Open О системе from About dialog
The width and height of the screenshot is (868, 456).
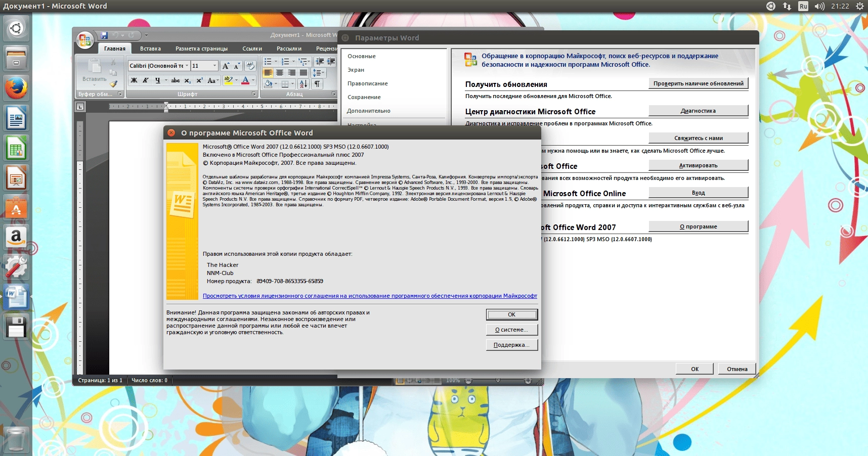coord(511,330)
